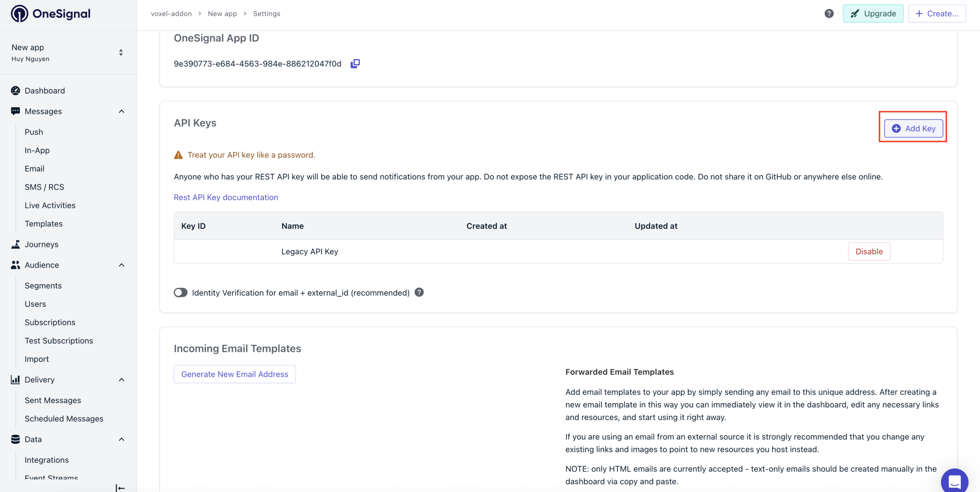The image size is (980, 492).
Task: Collapse the Messages section
Action: (x=121, y=111)
